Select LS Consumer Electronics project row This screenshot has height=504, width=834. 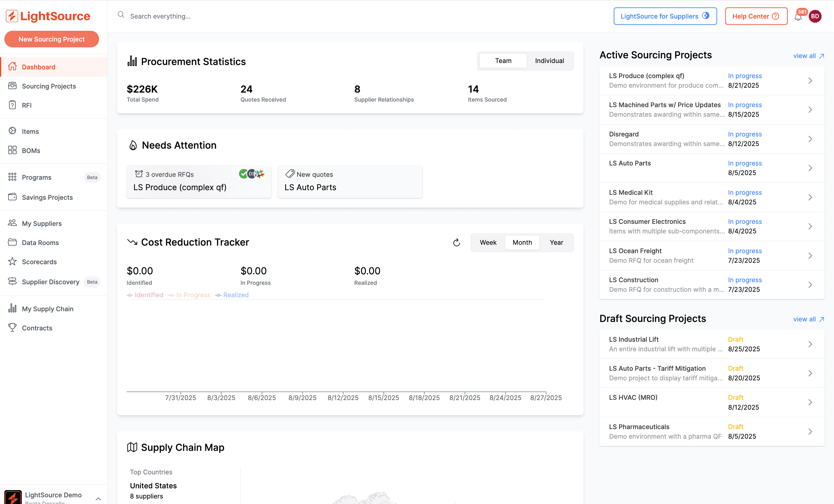[x=711, y=226]
